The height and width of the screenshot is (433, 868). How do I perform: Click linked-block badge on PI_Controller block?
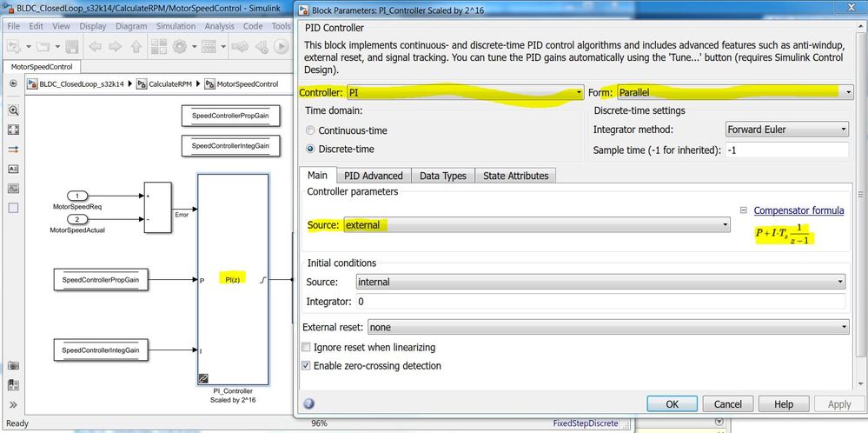203,379
